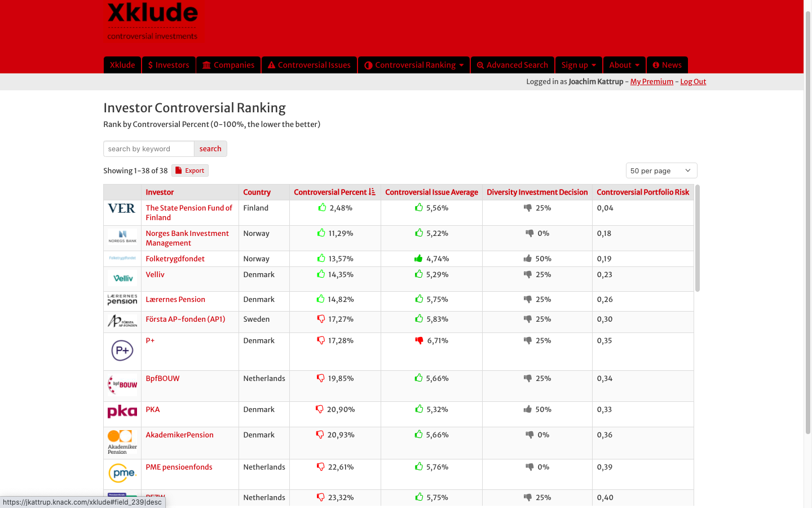
Task: Click the P+ circular logo
Action: 122,351
